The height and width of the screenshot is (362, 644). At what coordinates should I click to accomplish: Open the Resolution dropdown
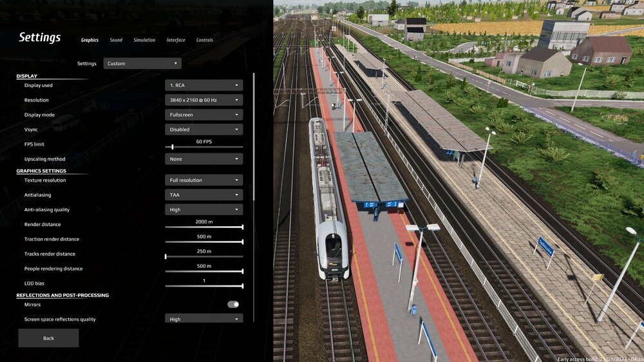pos(204,100)
